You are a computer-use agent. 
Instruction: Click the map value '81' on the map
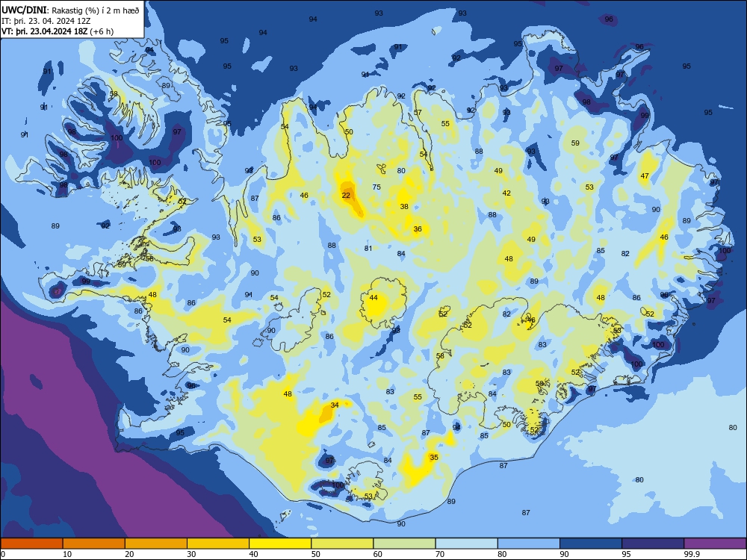point(368,249)
